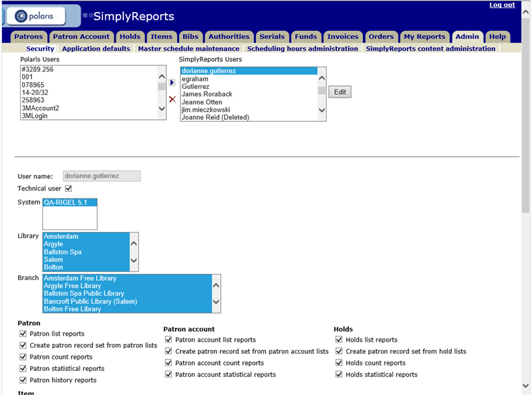Click the Log out link
Image resolution: width=532 pixels, height=395 pixels.
pos(502,5)
